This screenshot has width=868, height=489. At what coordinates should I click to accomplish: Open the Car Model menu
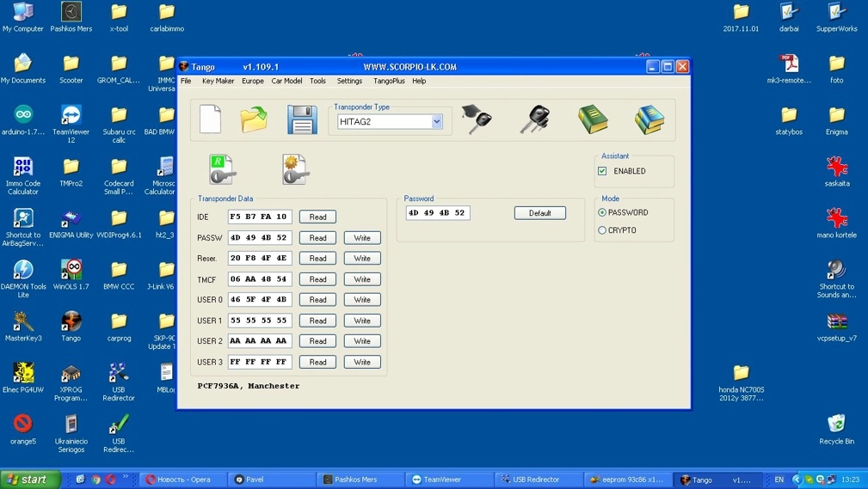pos(286,81)
